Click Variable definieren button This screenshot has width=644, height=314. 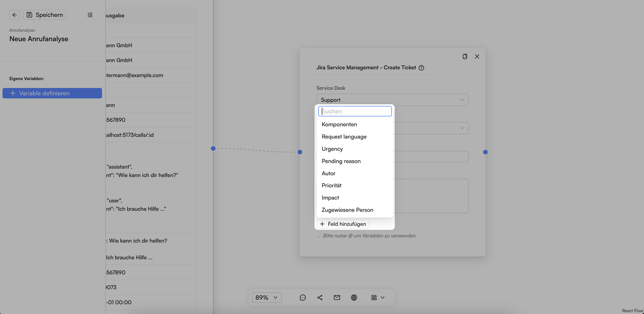(x=52, y=93)
